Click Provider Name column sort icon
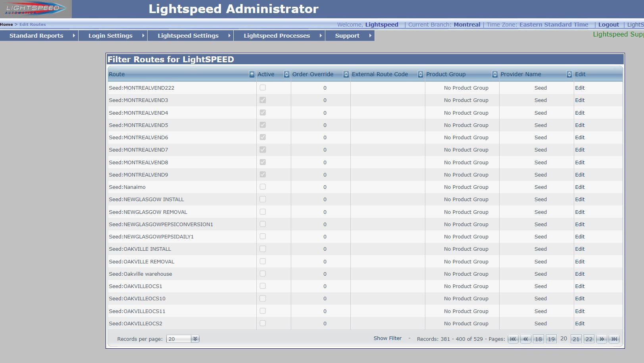Viewport: 644px width, 363px height. click(x=569, y=74)
